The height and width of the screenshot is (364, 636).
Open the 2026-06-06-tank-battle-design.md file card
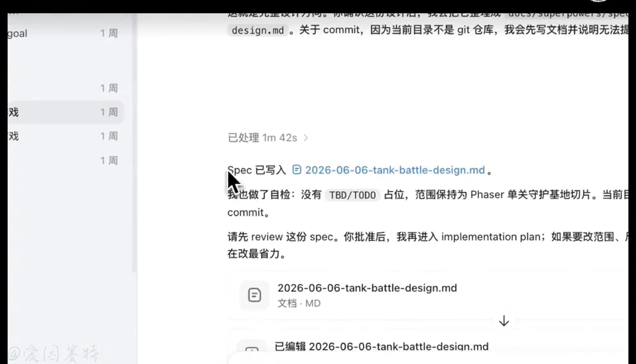pyautogui.click(x=429, y=295)
